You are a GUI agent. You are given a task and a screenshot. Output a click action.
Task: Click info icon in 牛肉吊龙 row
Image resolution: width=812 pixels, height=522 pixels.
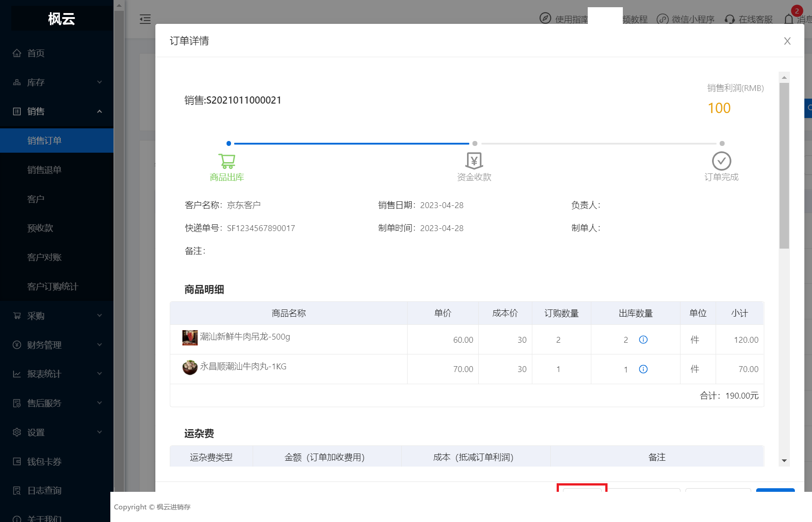(643, 340)
